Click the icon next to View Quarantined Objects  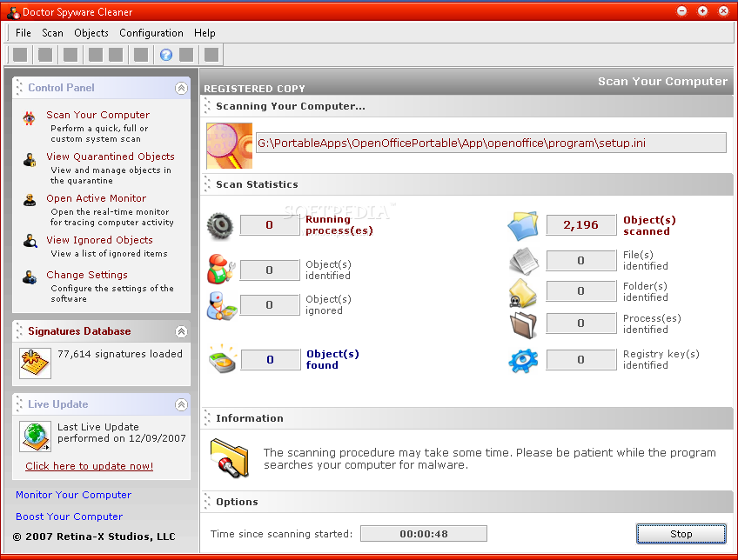(30, 160)
